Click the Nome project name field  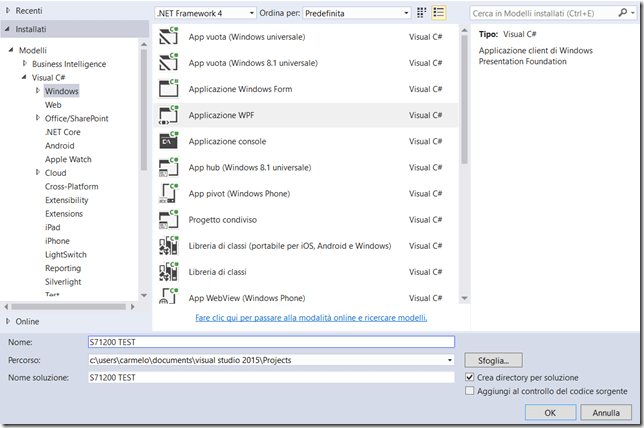271,342
